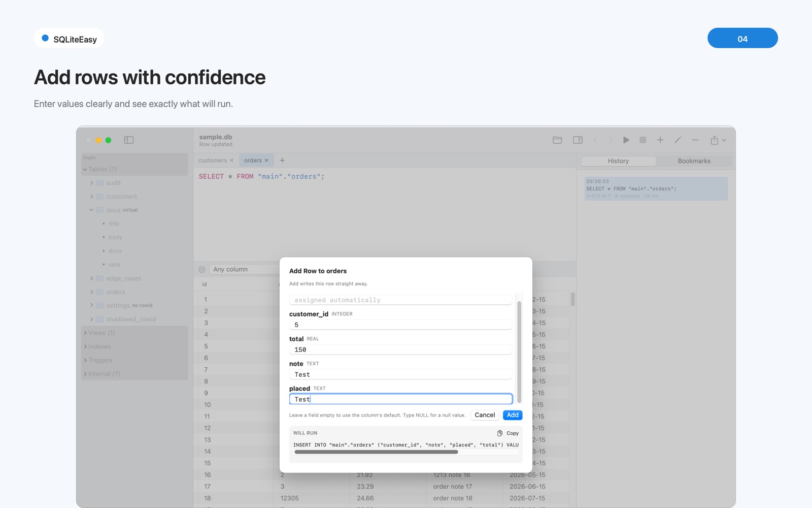Open database file with folder icon
Viewport: 812px width, 508px height.
(x=557, y=140)
